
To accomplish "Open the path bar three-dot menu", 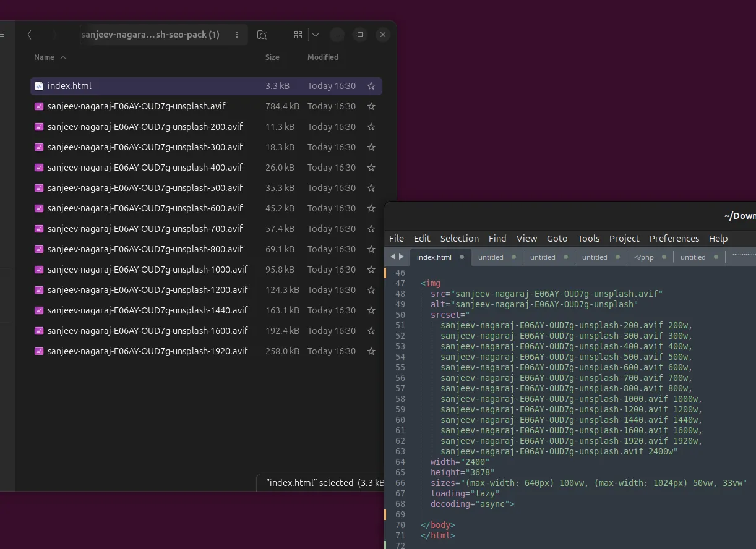I will (x=237, y=35).
